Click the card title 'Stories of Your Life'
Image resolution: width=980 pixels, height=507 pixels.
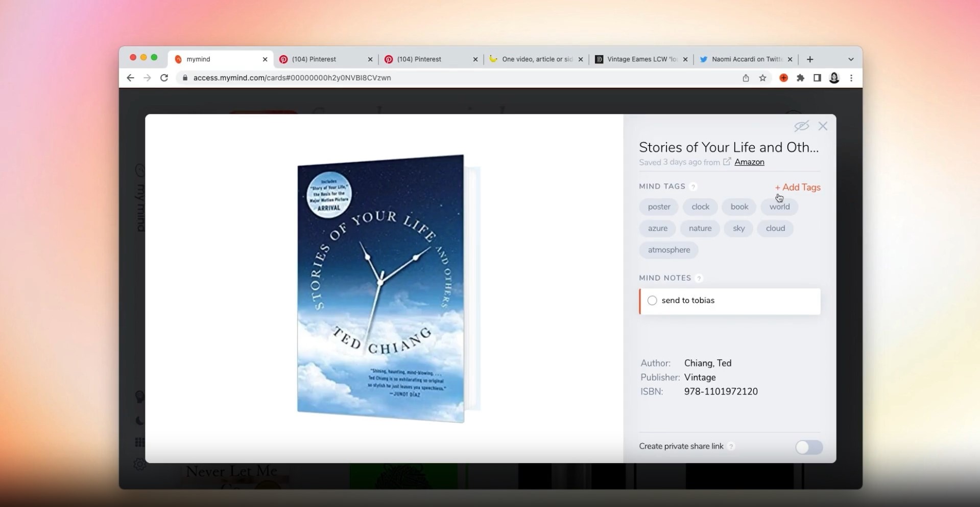(x=729, y=147)
